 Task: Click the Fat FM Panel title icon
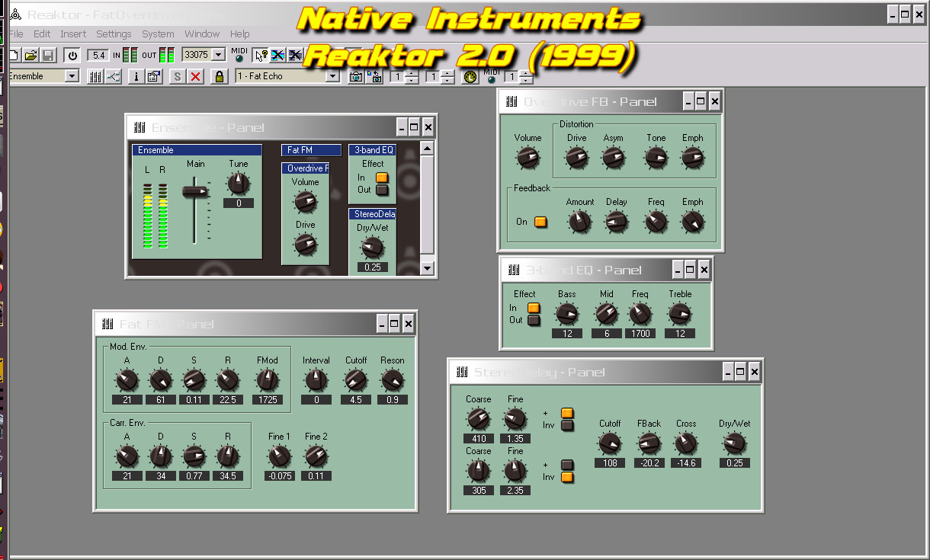coord(107,324)
